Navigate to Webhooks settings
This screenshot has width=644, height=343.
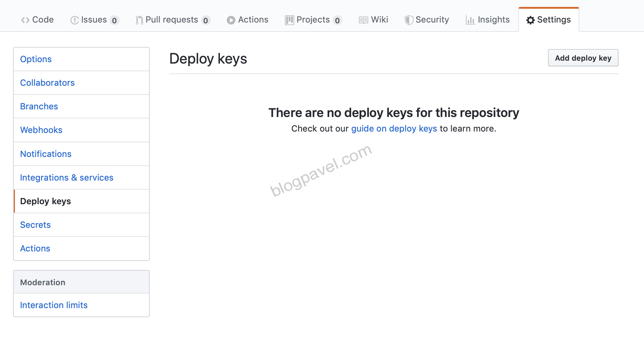[41, 130]
